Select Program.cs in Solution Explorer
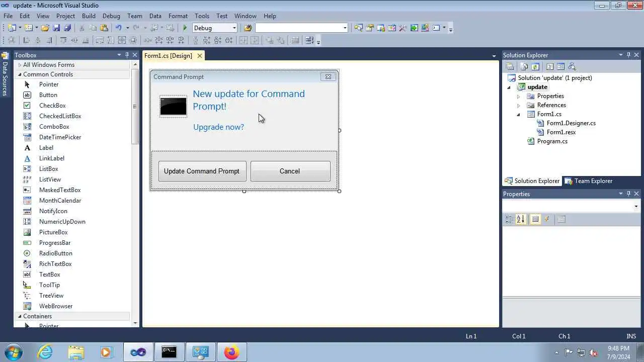Image resolution: width=644 pixels, height=362 pixels. tap(552, 141)
